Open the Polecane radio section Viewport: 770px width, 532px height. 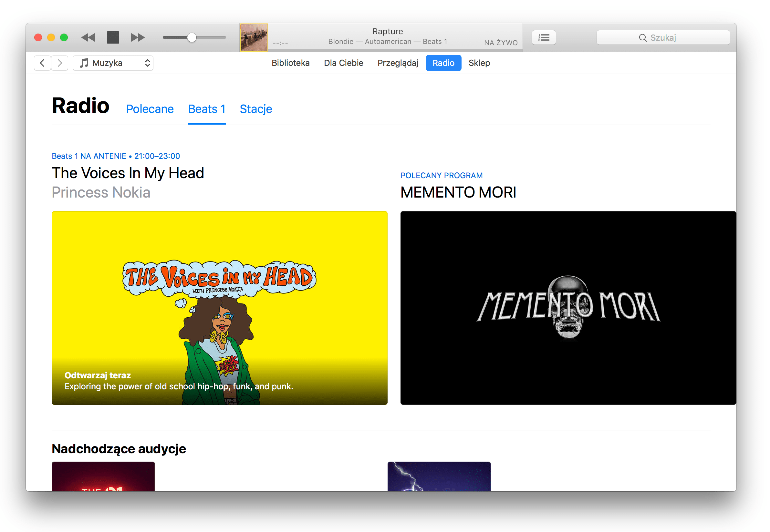click(150, 109)
